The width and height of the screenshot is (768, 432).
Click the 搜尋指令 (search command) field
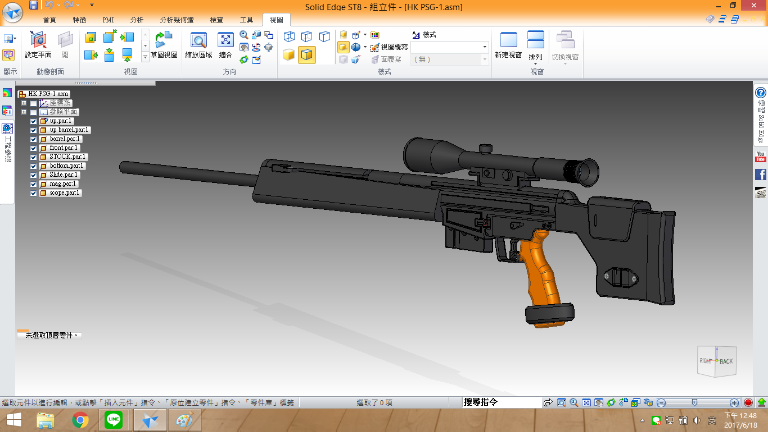[x=500, y=402]
